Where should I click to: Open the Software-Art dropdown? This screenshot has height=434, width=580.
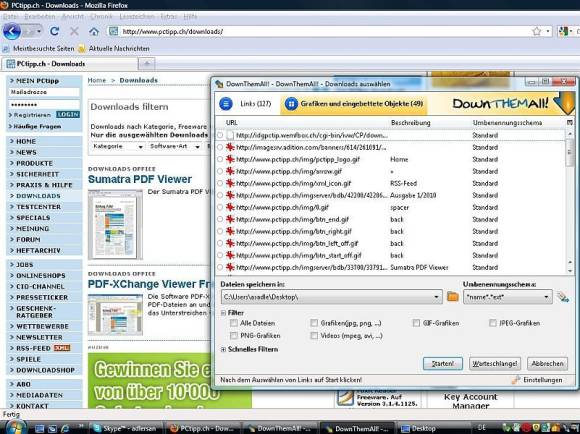click(175, 147)
